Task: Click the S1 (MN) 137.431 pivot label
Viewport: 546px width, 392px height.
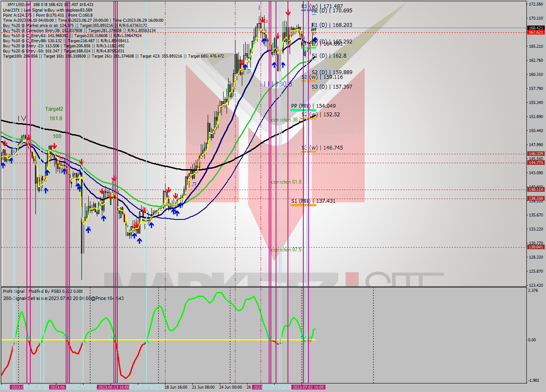Action: tap(313, 201)
